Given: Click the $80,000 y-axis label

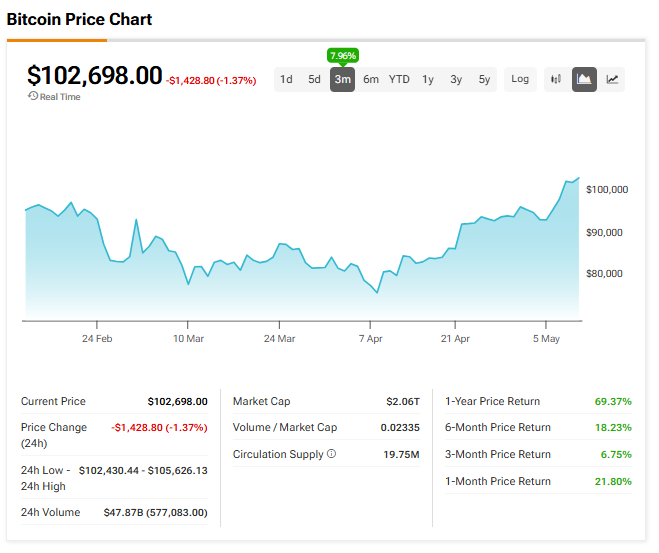Looking at the screenshot, I should (x=604, y=274).
